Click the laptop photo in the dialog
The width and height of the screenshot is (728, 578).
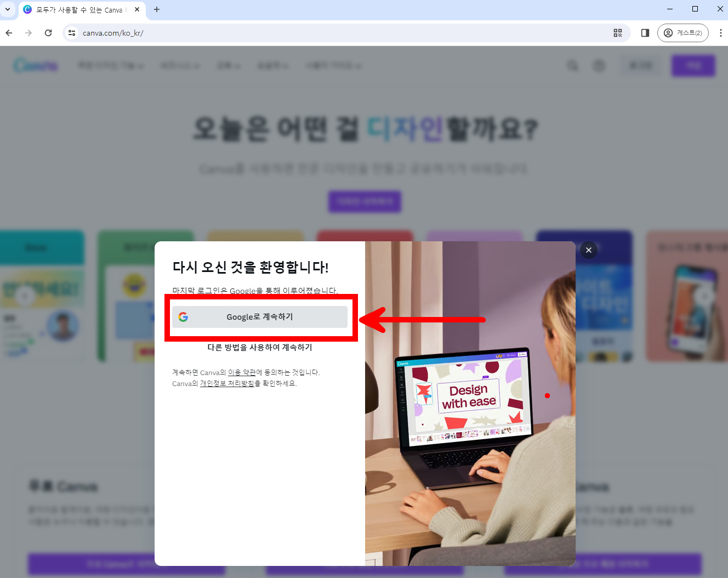(470, 404)
